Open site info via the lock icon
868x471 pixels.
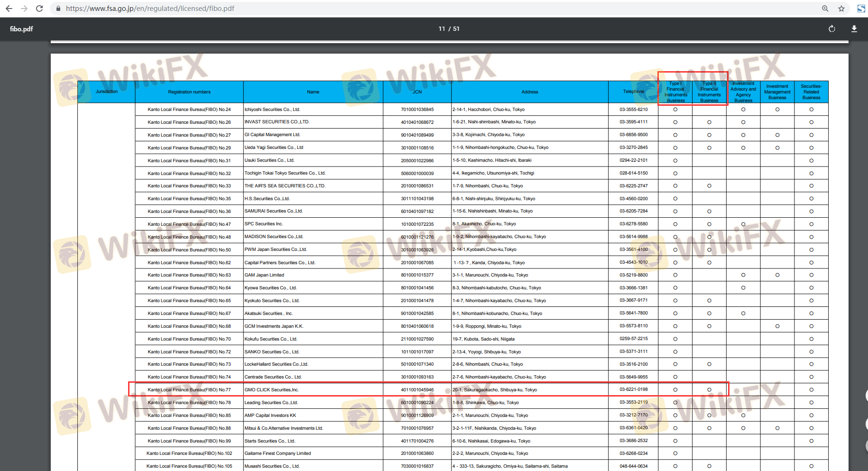tap(58, 9)
